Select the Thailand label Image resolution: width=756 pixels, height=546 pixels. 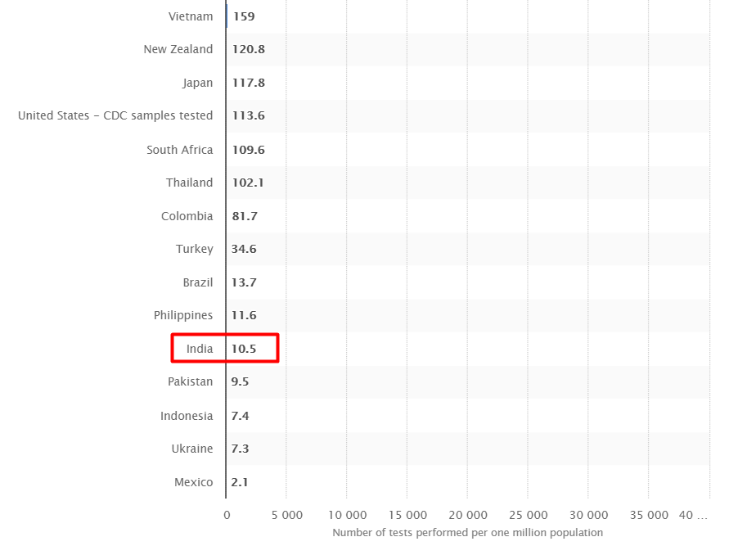pos(190,183)
